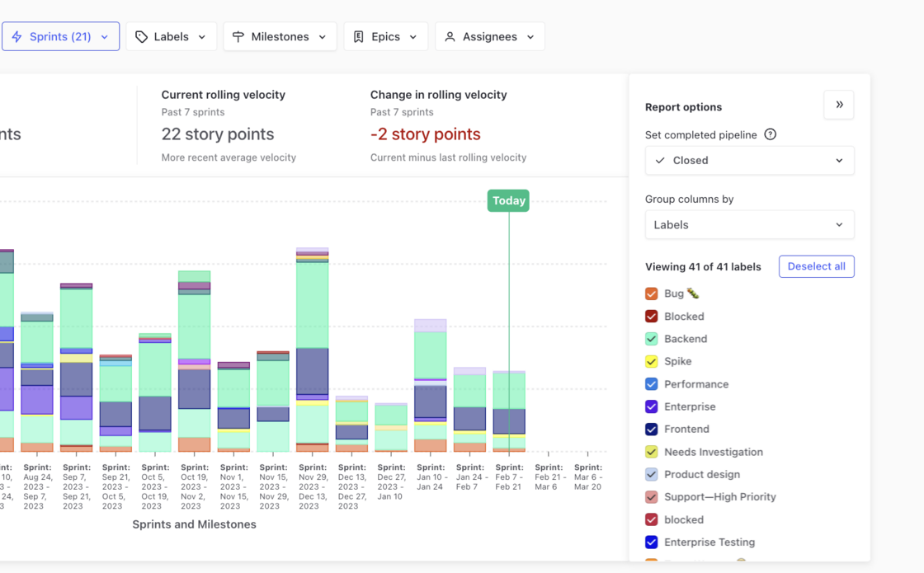Click the 22 story points value

click(x=218, y=134)
